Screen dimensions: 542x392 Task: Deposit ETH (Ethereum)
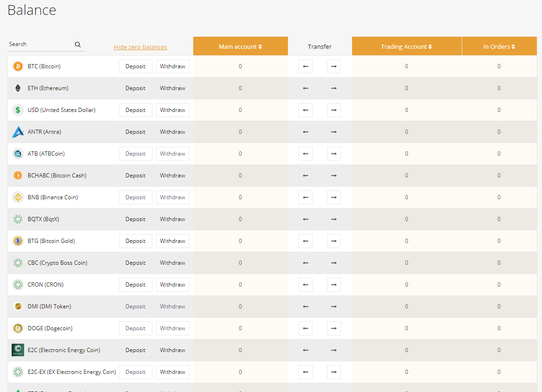136,88
